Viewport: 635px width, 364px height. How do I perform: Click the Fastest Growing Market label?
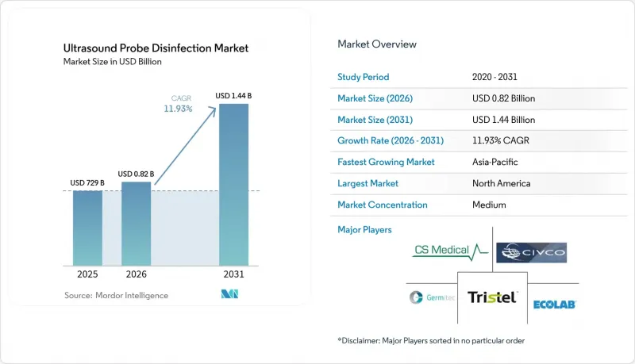pos(386,162)
